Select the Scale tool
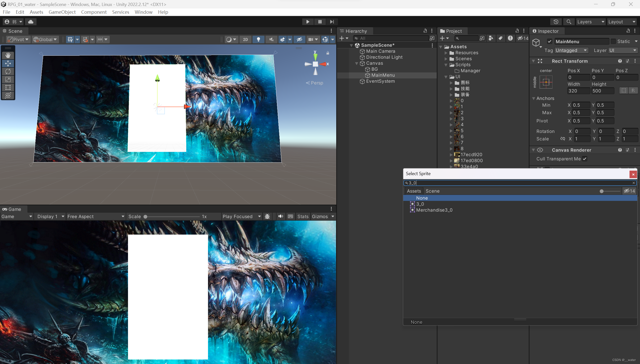Screen dimensions: 640x364 coord(8,79)
